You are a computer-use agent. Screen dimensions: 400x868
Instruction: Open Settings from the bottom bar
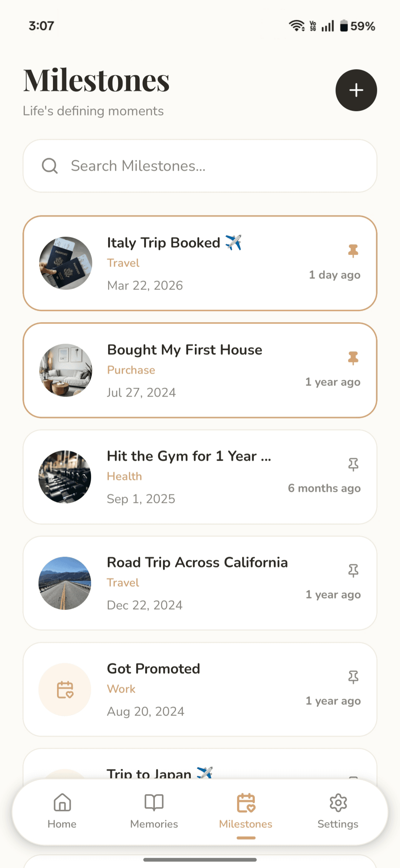(x=338, y=811)
